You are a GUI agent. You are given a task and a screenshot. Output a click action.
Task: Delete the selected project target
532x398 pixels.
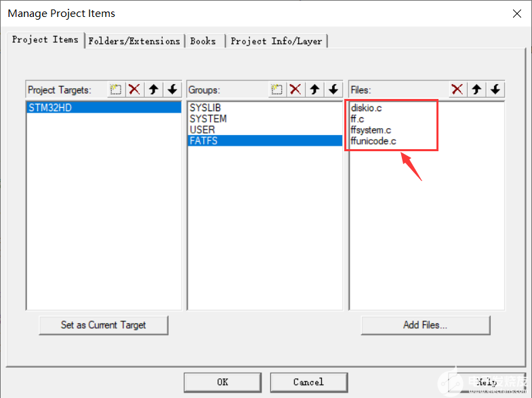pyautogui.click(x=135, y=89)
